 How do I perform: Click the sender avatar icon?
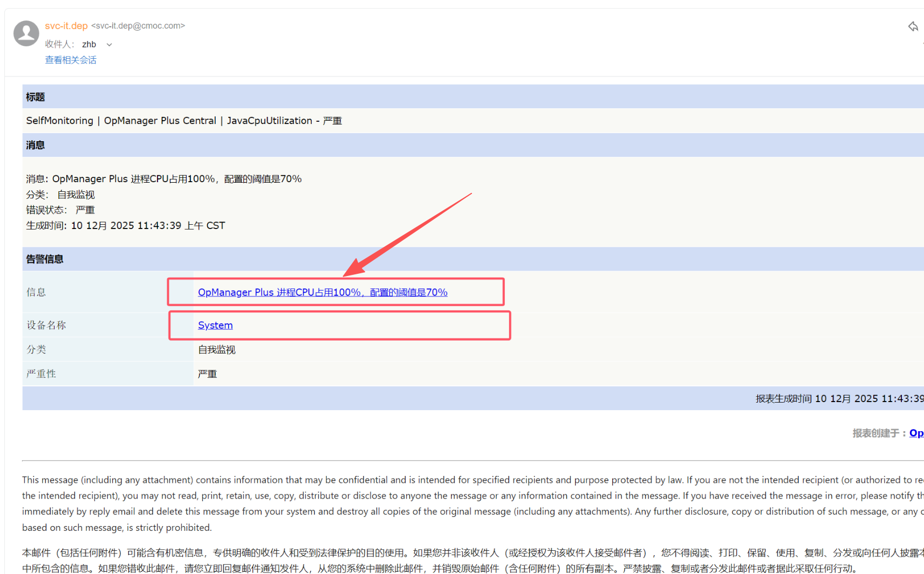(x=26, y=33)
